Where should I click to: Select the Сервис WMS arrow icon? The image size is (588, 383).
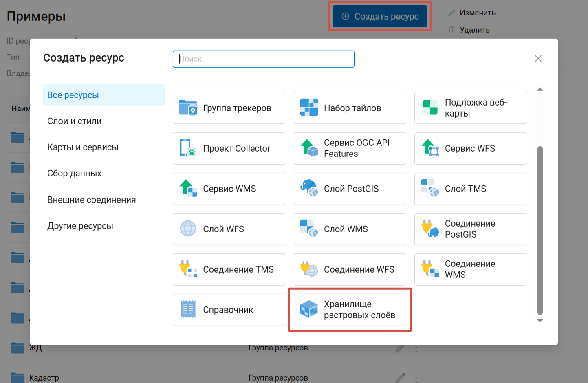(188, 189)
